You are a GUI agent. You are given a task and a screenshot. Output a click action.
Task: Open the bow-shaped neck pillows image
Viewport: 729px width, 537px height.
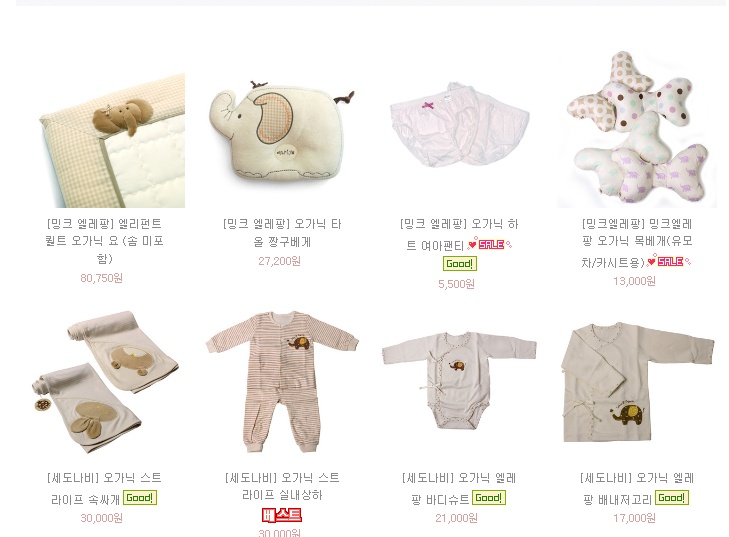(x=637, y=129)
